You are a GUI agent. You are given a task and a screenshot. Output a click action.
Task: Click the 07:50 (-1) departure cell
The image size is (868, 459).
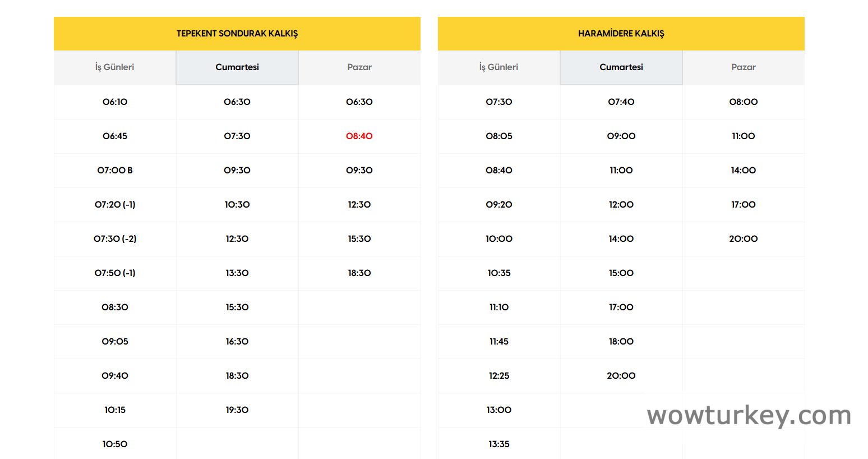(x=115, y=273)
